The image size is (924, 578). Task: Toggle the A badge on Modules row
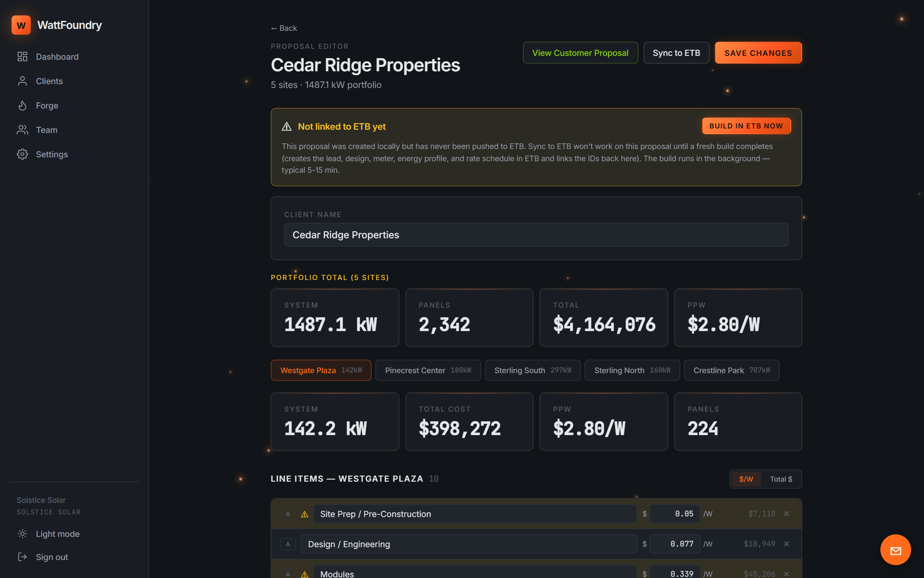point(288,574)
